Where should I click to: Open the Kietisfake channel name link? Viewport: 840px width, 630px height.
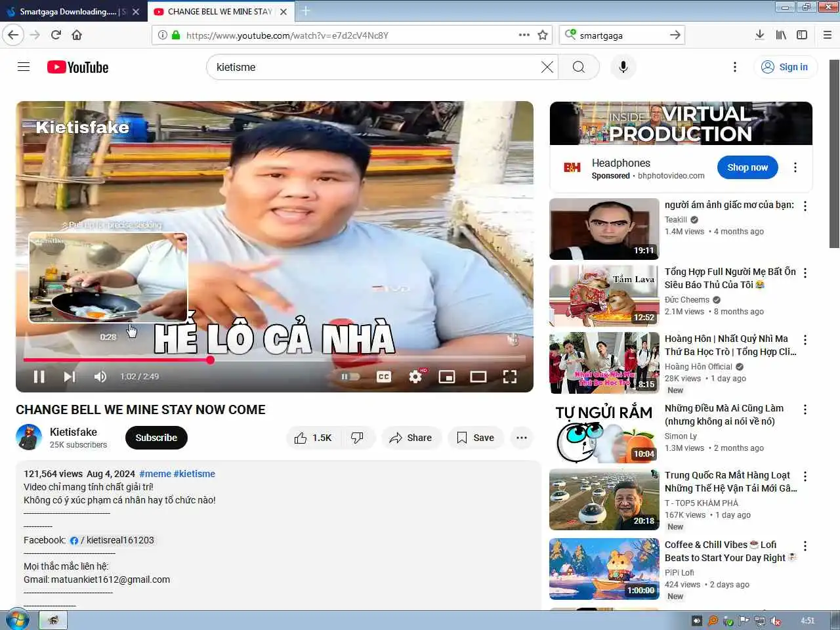pyautogui.click(x=73, y=432)
